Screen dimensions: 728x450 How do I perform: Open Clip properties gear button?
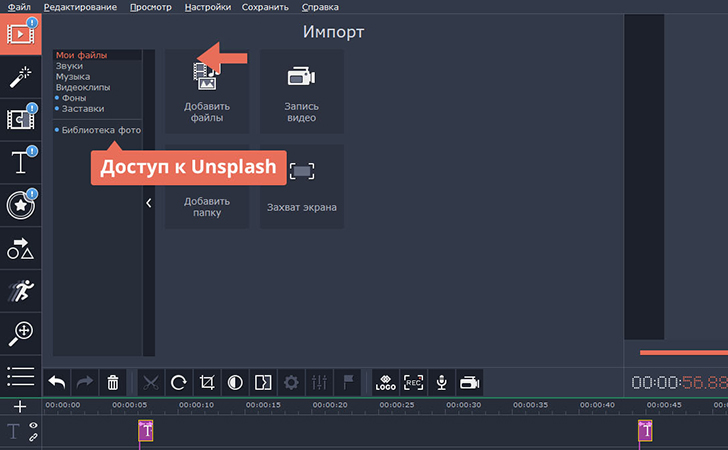pyautogui.click(x=291, y=383)
